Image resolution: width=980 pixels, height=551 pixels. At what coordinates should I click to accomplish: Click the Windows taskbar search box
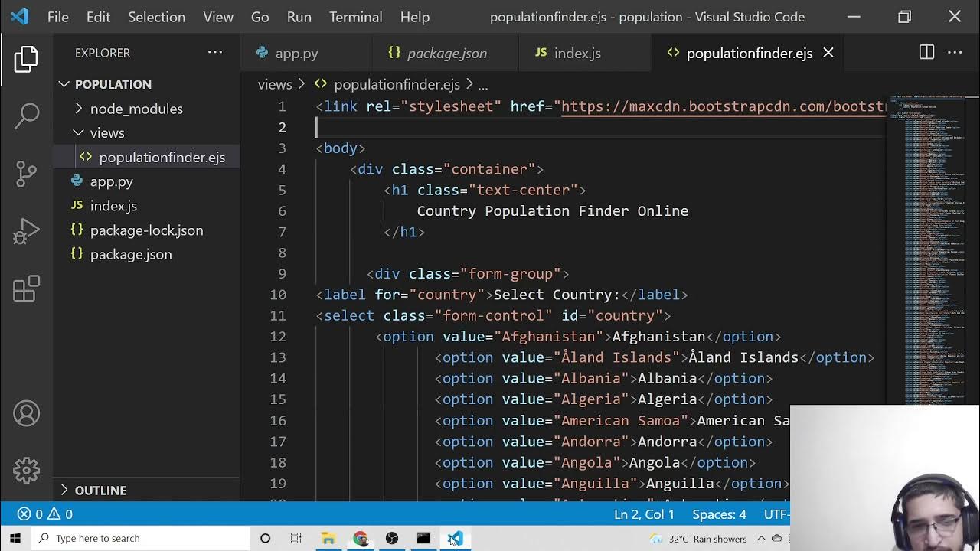[x=142, y=538]
